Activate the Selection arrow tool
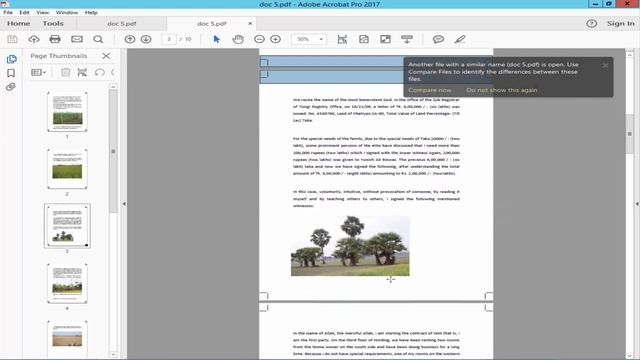The width and height of the screenshot is (640, 360). coord(216,39)
